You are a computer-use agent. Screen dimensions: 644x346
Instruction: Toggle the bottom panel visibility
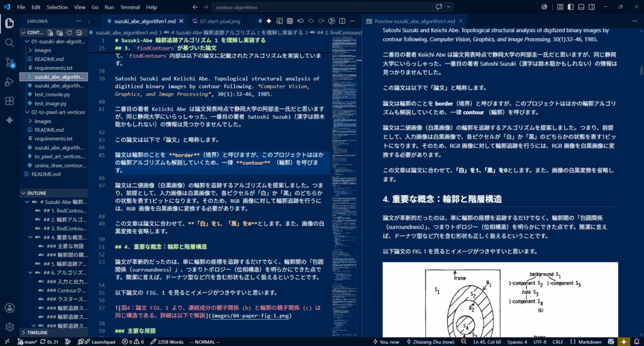(x=581, y=7)
